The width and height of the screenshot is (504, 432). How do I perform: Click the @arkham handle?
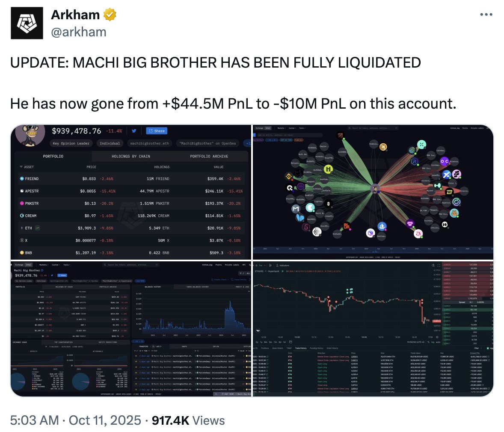(78, 32)
